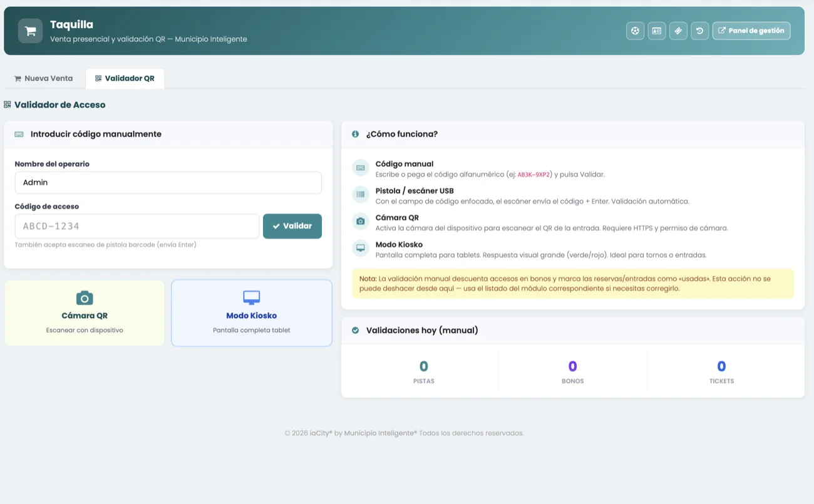Launch Modo Kiosko full-screen card

coord(252,313)
